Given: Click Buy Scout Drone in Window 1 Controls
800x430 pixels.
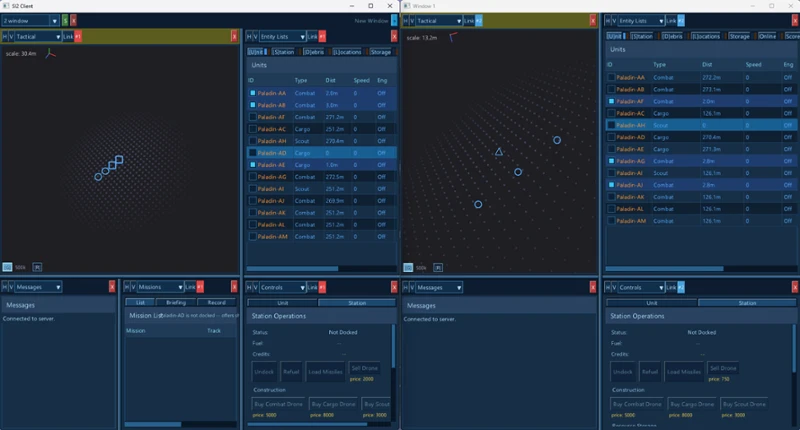Looking at the screenshot, I should [744, 404].
